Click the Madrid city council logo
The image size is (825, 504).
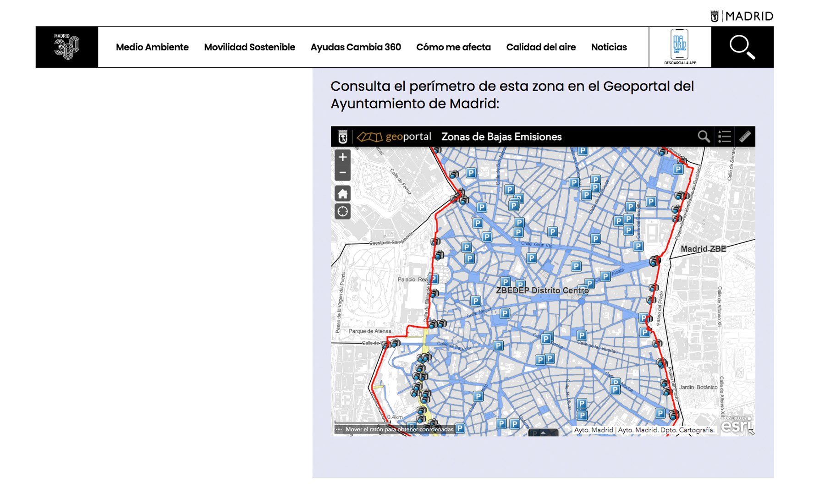click(742, 16)
